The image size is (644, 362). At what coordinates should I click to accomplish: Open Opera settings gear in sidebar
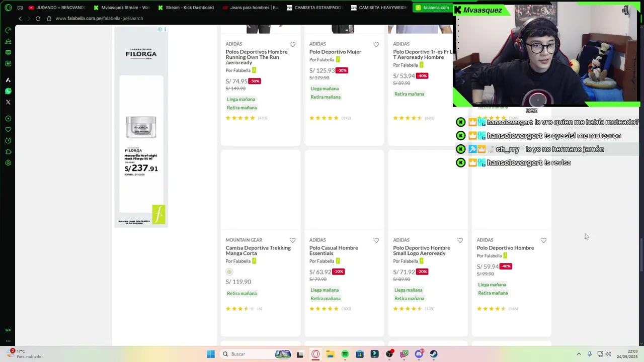click(8, 163)
